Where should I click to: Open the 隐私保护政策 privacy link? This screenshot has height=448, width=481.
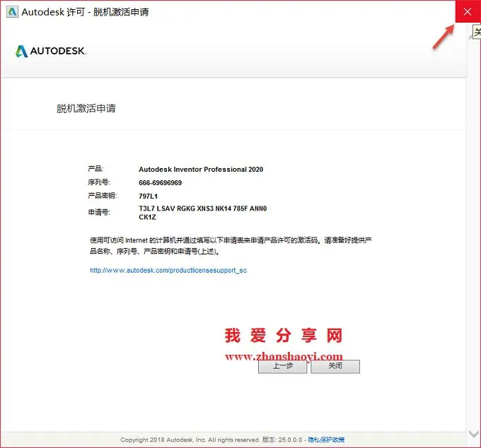click(x=326, y=440)
